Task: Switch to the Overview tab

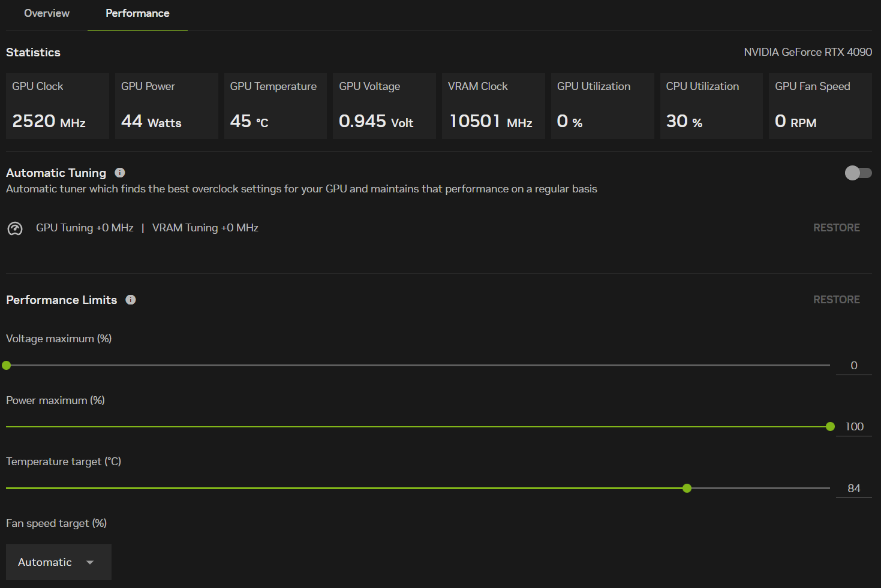Action: pyautogui.click(x=47, y=13)
